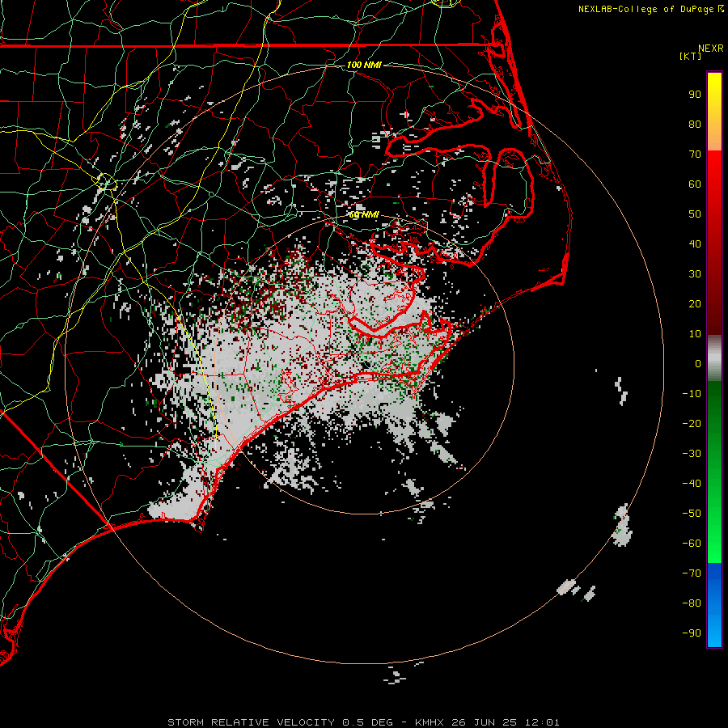
Task: Click the -50 value on velocity scale
Action: click(x=692, y=514)
